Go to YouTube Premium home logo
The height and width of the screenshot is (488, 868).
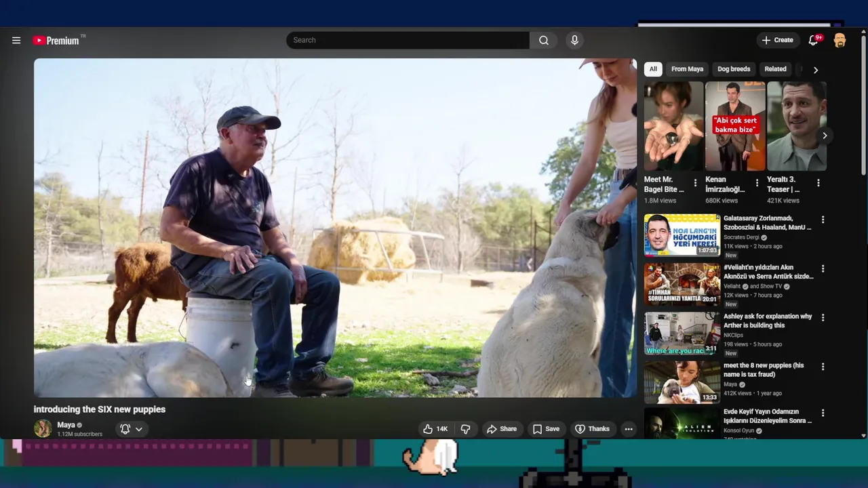click(x=56, y=41)
